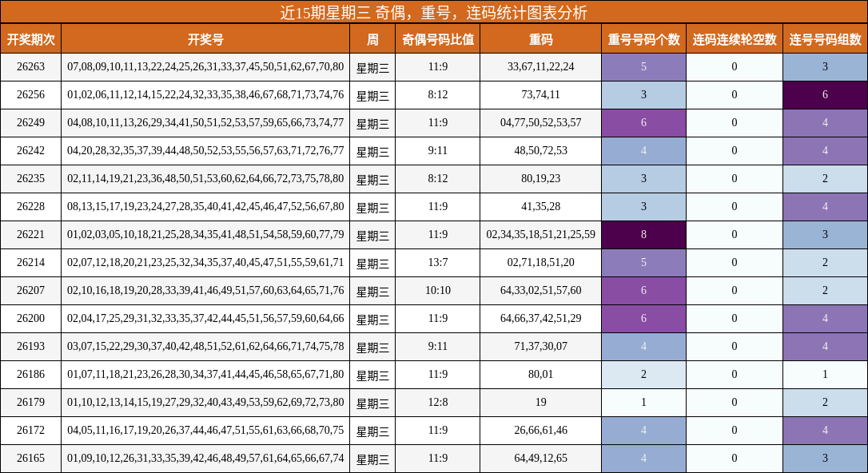Click the 12:8 odd-even ratio cell

click(438, 402)
